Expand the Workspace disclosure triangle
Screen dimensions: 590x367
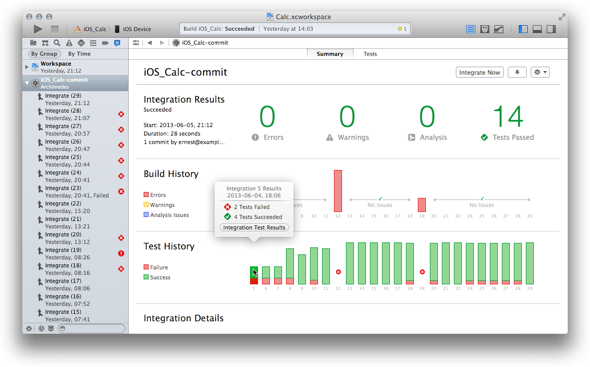(27, 67)
